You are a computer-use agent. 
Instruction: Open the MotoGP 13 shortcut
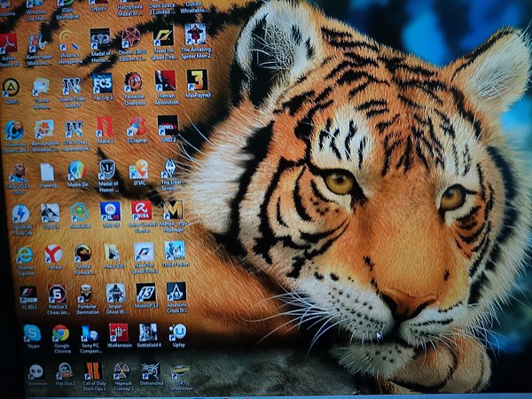(145, 293)
